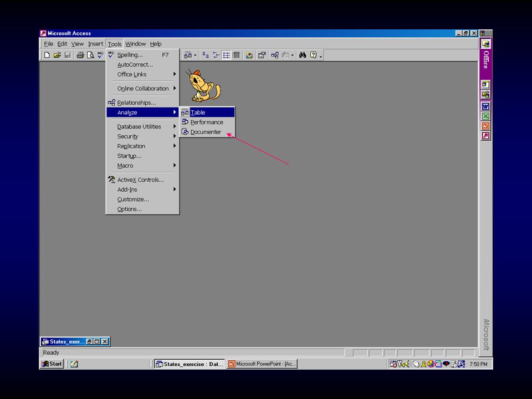Expand the Replication submenu
Viewport: 532px width, 399px height.
[142, 146]
